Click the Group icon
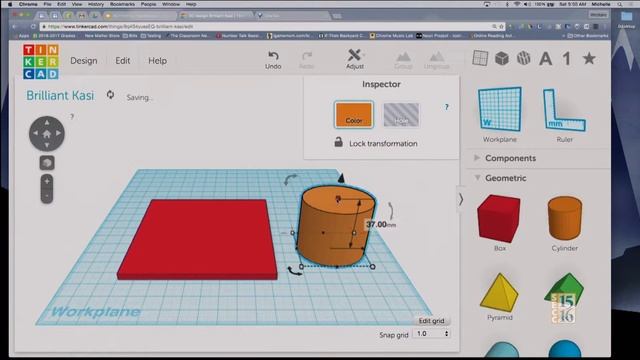The image size is (640, 360). (403, 60)
